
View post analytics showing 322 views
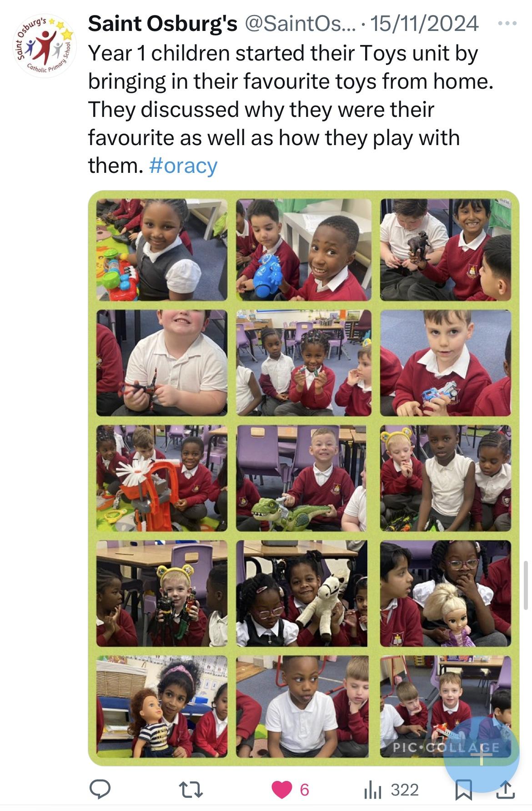pyautogui.click(x=391, y=790)
